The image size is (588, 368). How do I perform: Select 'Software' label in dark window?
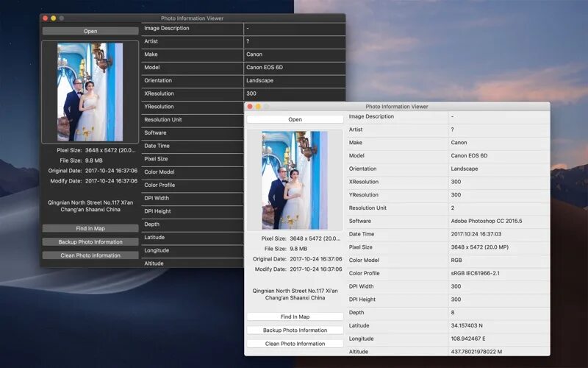pyautogui.click(x=155, y=132)
